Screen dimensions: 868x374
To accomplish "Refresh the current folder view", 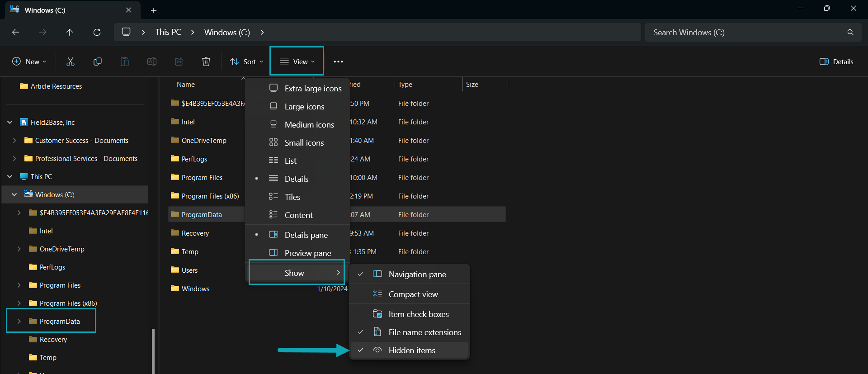I will [x=97, y=32].
